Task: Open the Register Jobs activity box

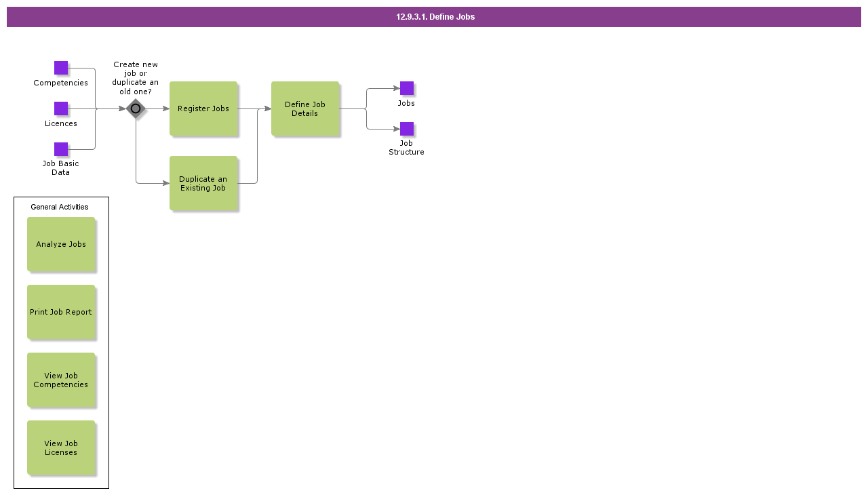Action: [203, 108]
